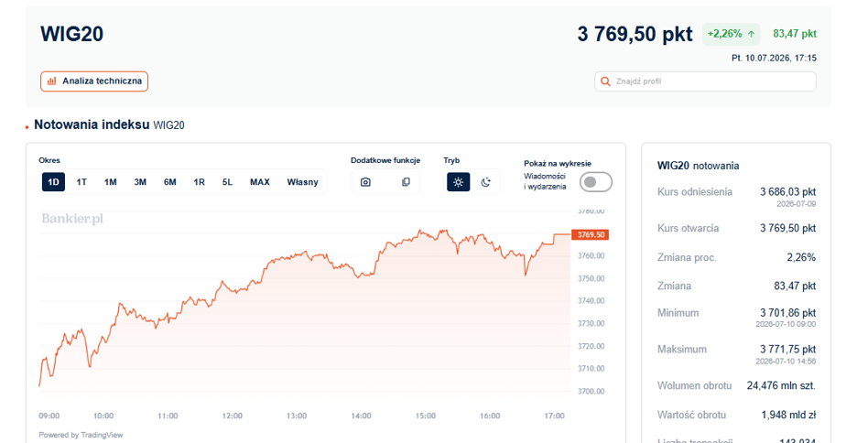
Task: Open Analiza techniczna button
Action: tap(94, 81)
